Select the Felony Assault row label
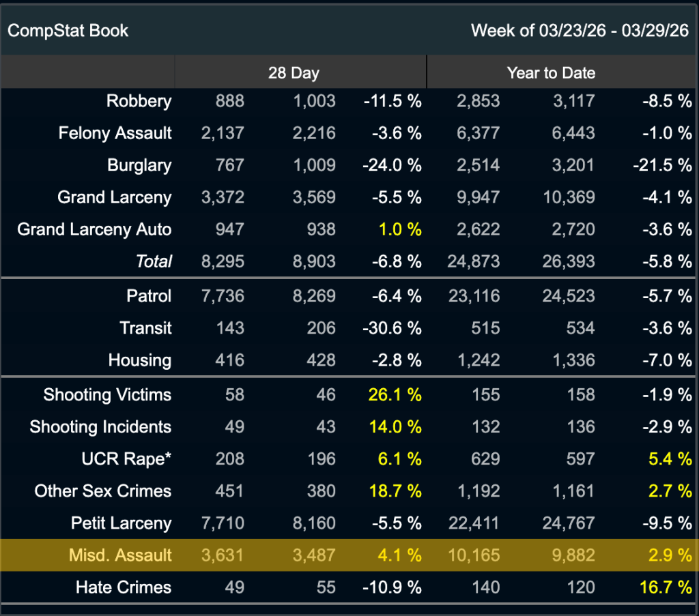The width and height of the screenshot is (699, 616). coord(115,133)
